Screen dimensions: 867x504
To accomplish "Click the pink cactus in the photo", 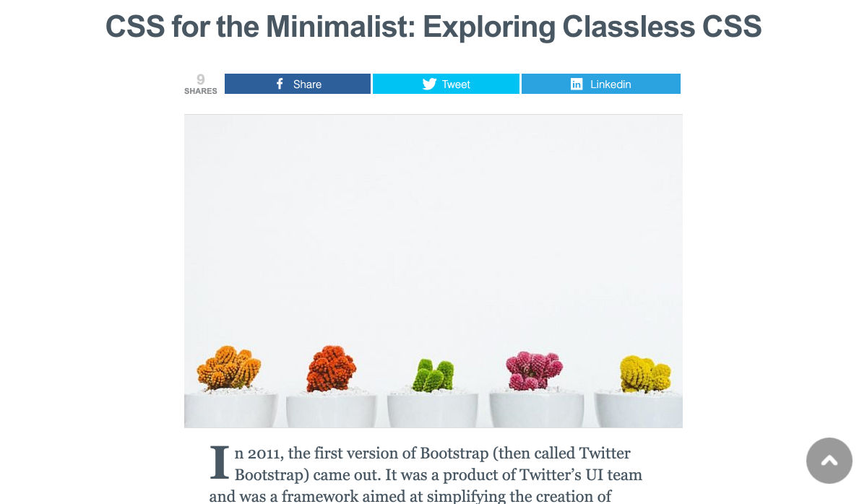I will pyautogui.click(x=534, y=370).
